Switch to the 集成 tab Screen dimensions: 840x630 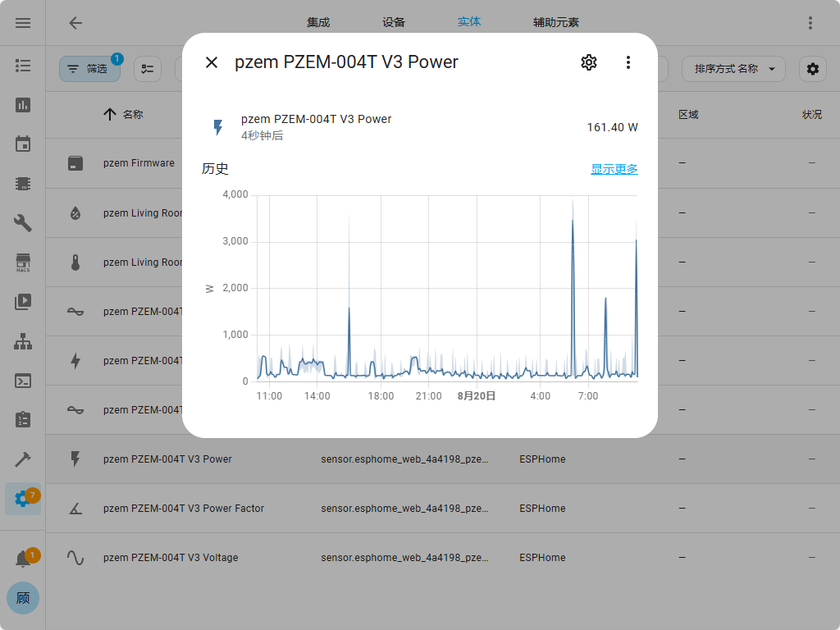(318, 23)
